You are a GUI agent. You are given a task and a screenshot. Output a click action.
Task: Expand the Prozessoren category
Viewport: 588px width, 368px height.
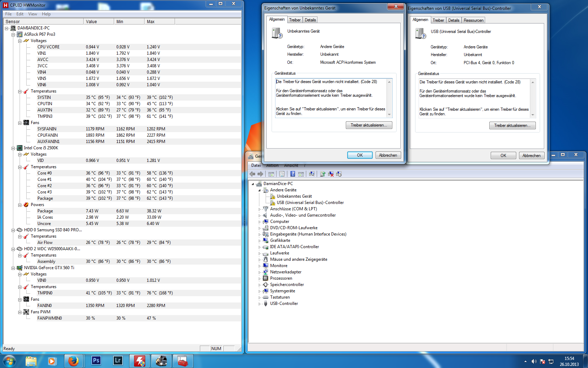[x=259, y=279]
